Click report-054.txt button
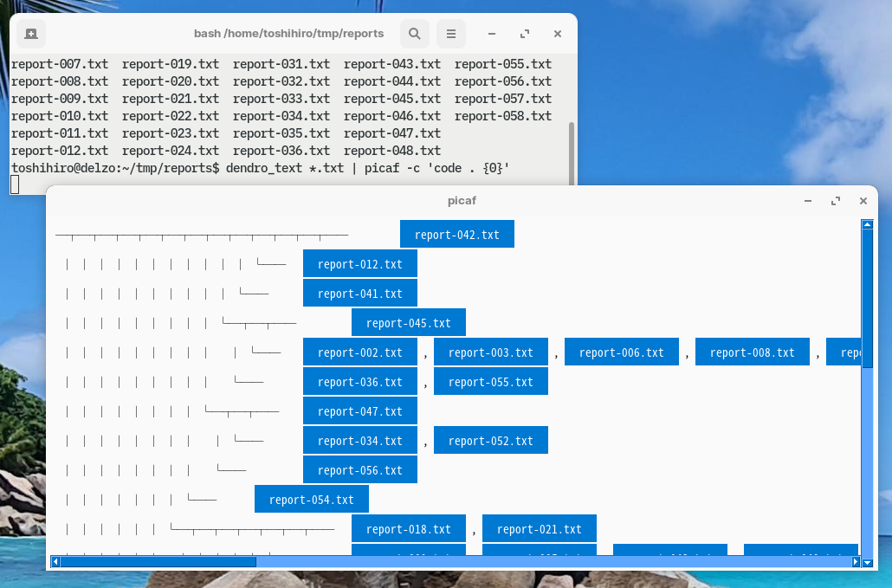 point(311,500)
